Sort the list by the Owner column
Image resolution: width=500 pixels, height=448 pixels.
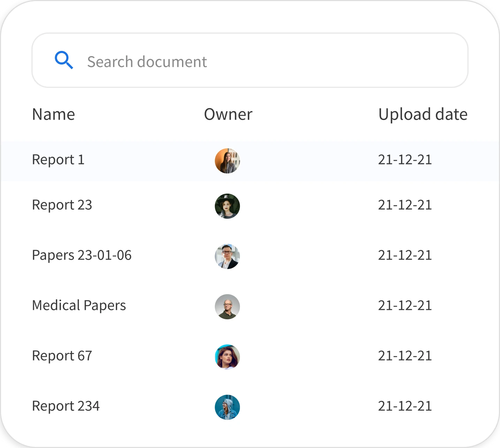coord(227,114)
